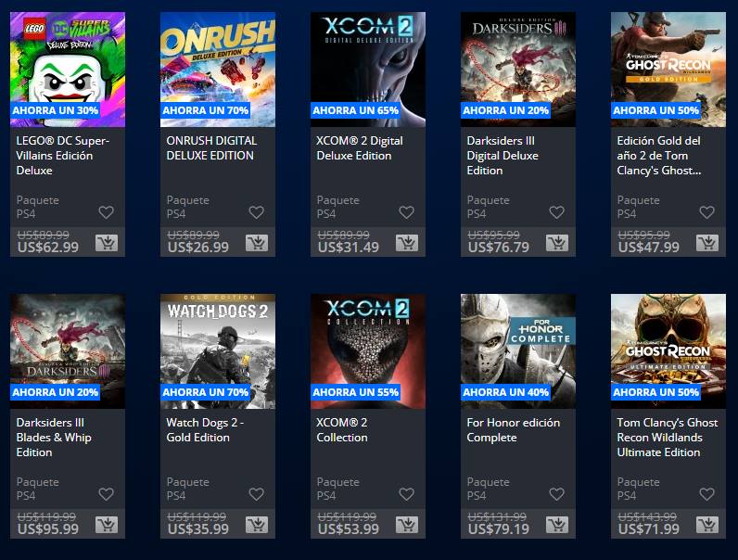Add Darksiders III Digital Deluxe to cart
Viewport: 738px width, 560px height.
(557, 243)
